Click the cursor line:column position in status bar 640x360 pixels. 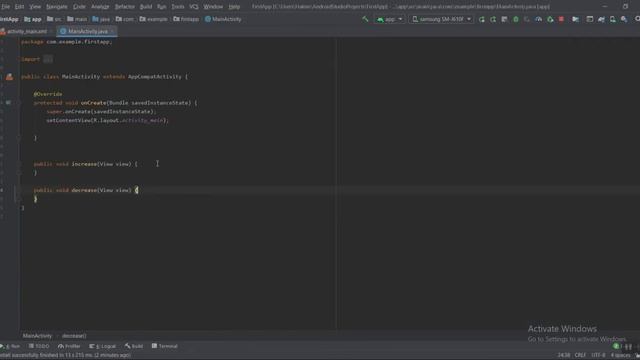[564, 355]
